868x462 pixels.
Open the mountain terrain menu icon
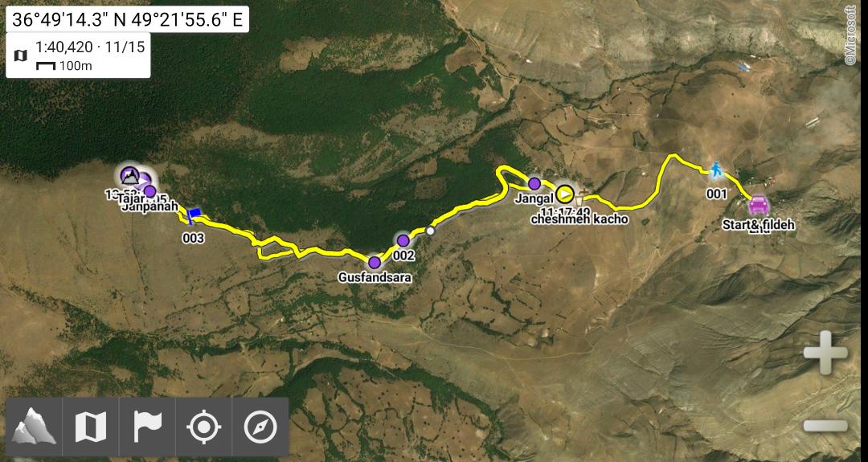(35, 427)
